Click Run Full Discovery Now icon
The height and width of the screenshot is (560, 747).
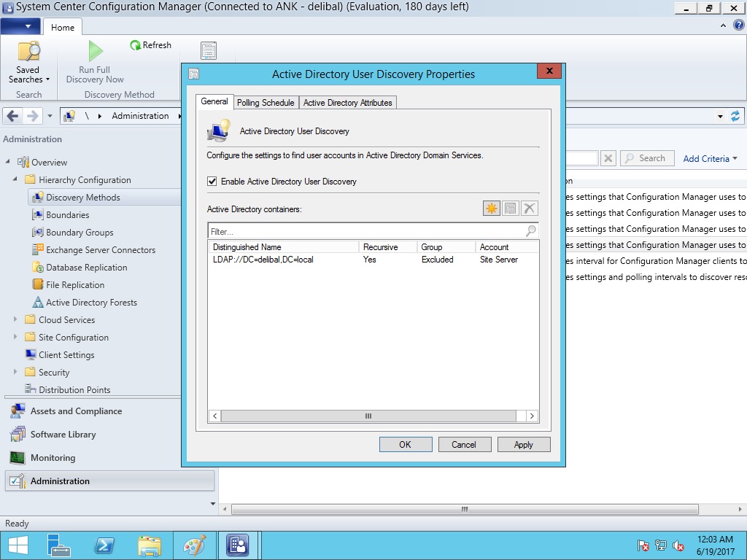(x=95, y=52)
